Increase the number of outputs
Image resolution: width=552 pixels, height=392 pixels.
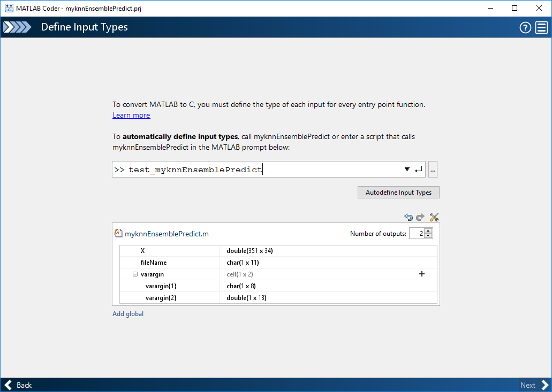tap(429, 231)
